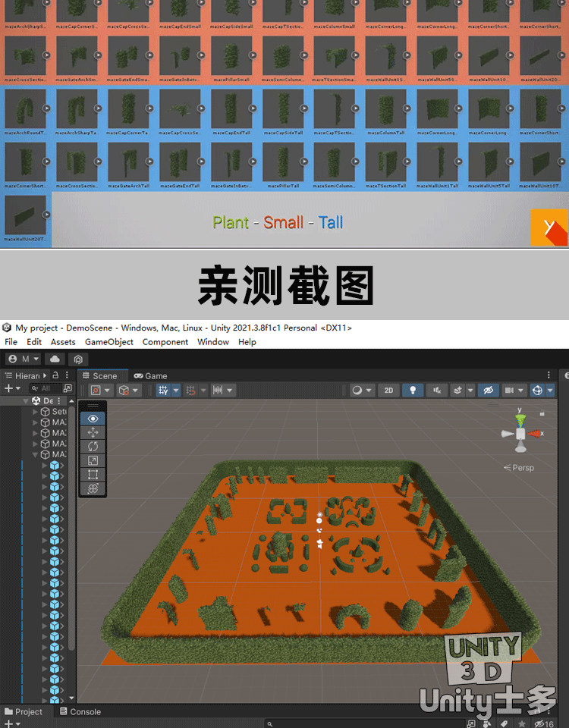Open the Gizmos dropdown arrow

(550, 390)
